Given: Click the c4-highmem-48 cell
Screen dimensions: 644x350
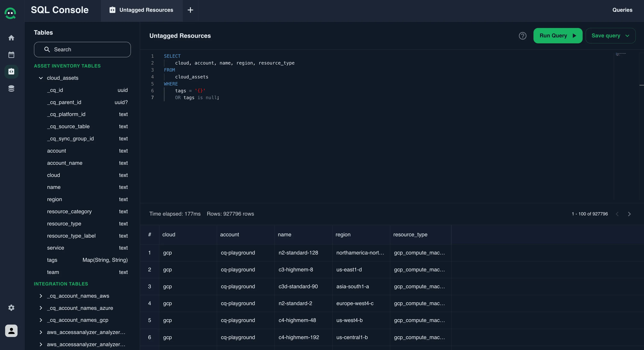Looking at the screenshot, I should 303,320.
